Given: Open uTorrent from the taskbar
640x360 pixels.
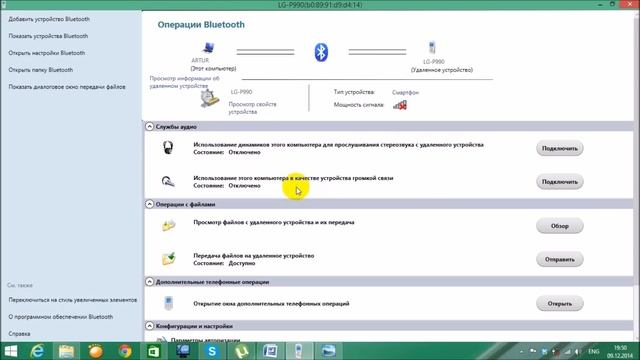Looking at the screenshot, I should point(241,351).
